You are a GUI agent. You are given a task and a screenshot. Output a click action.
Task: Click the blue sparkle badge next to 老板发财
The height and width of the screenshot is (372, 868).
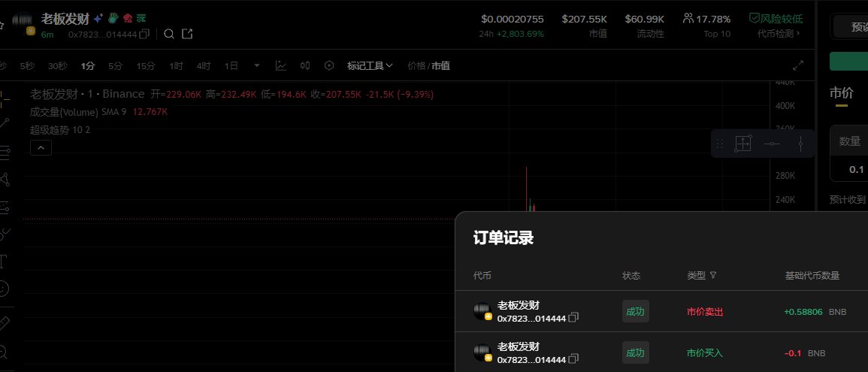98,19
